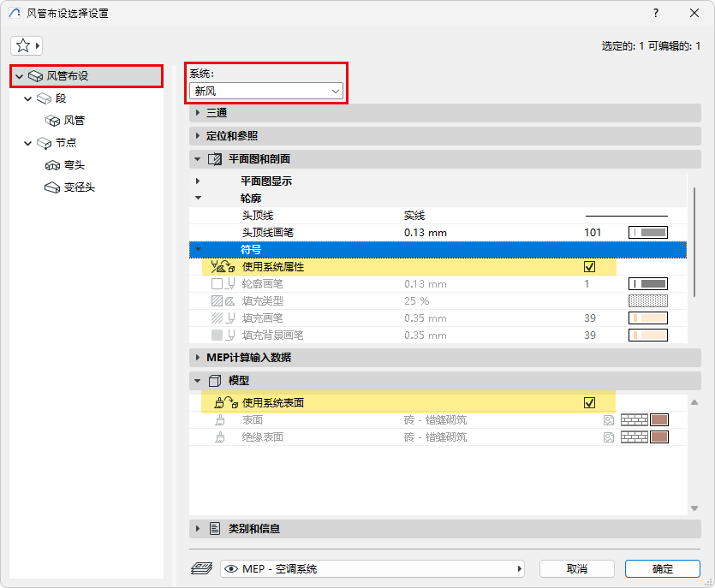Click the 弯头 tree item icon
The image size is (715, 588).
click(52, 165)
